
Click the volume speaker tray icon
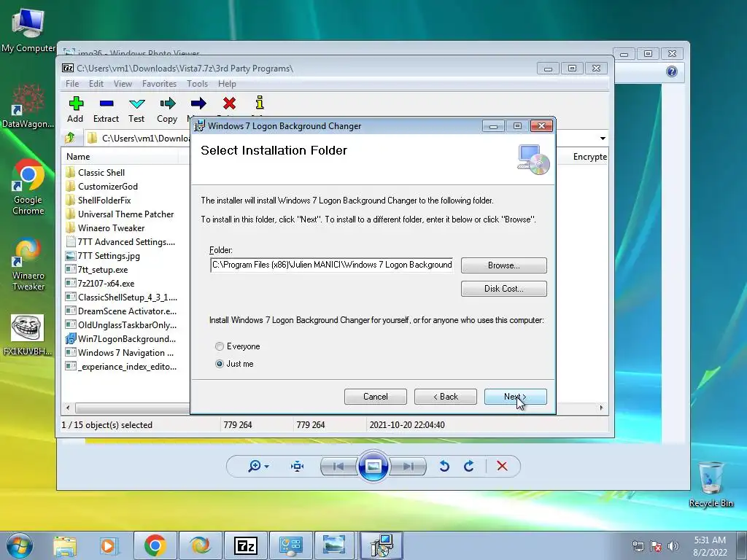(x=673, y=546)
